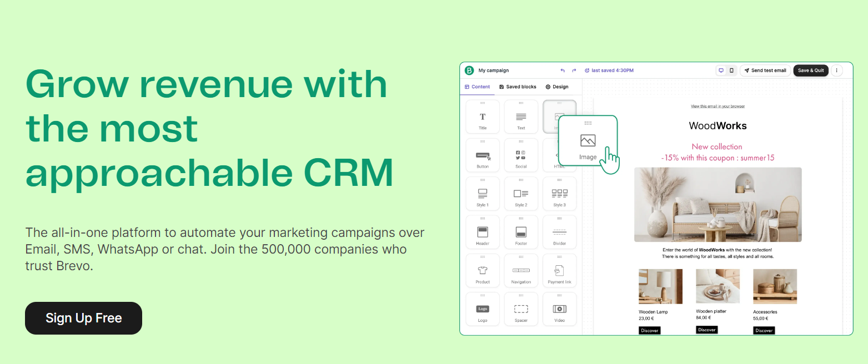Click the 'last saved 4:30PM' indicator
868x364 pixels.
(x=609, y=70)
